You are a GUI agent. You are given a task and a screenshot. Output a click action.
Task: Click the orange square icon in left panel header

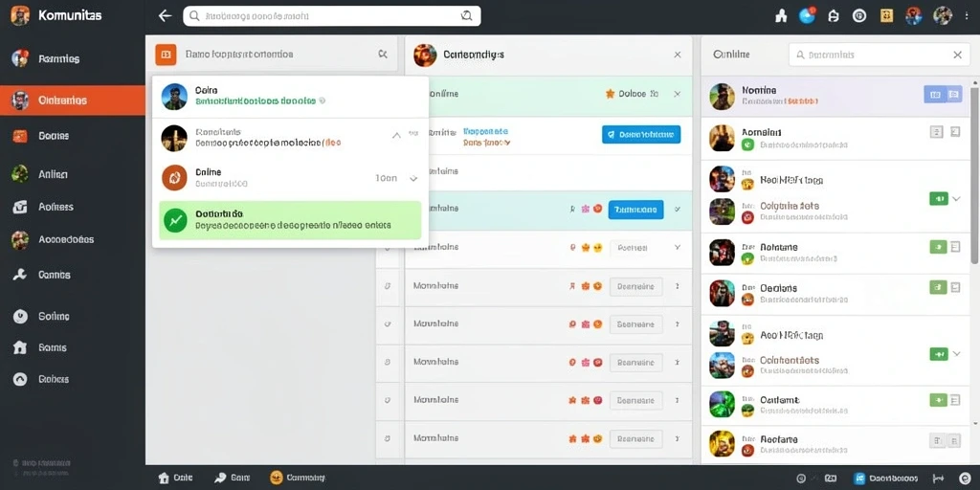(x=166, y=55)
